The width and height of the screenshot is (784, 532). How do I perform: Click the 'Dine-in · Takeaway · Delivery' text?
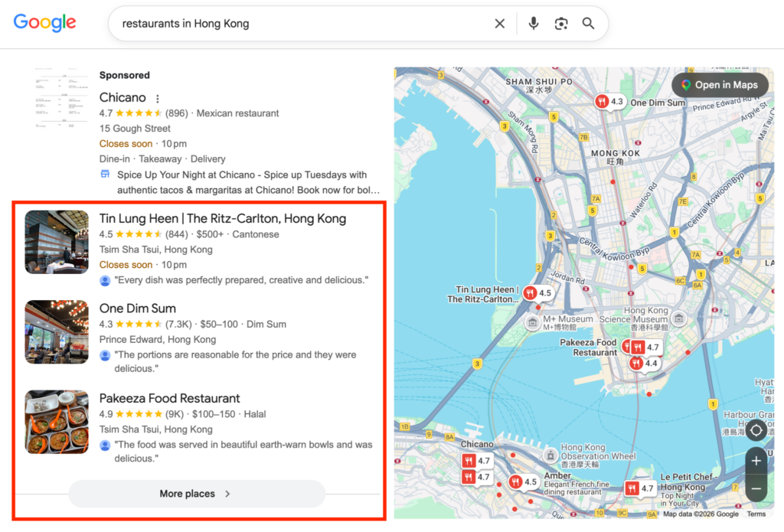click(162, 159)
